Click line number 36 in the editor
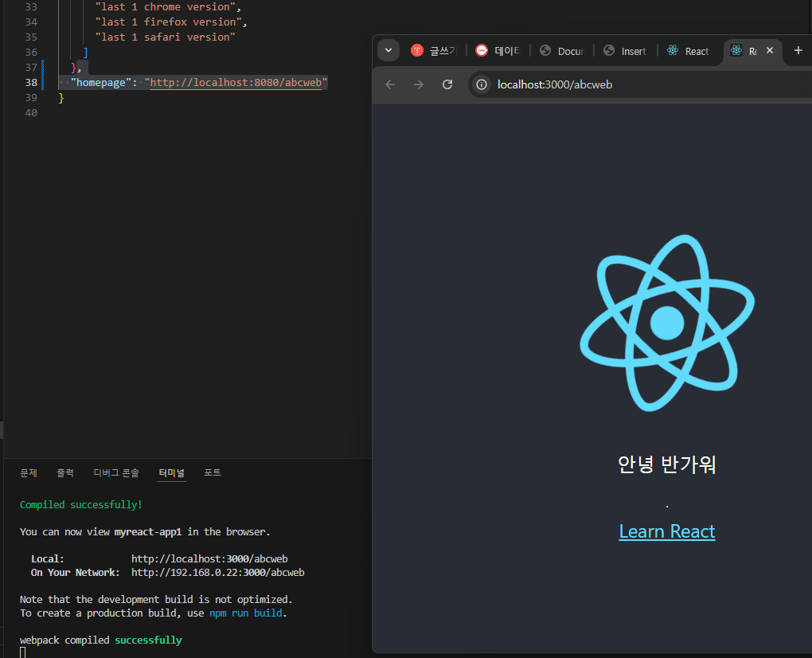This screenshot has height=658, width=812. coord(31,52)
